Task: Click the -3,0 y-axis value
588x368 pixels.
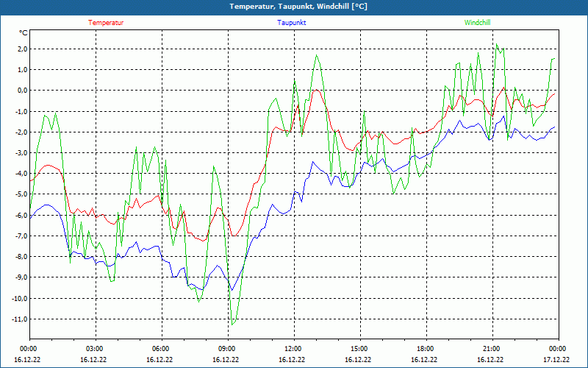Action: (21, 153)
